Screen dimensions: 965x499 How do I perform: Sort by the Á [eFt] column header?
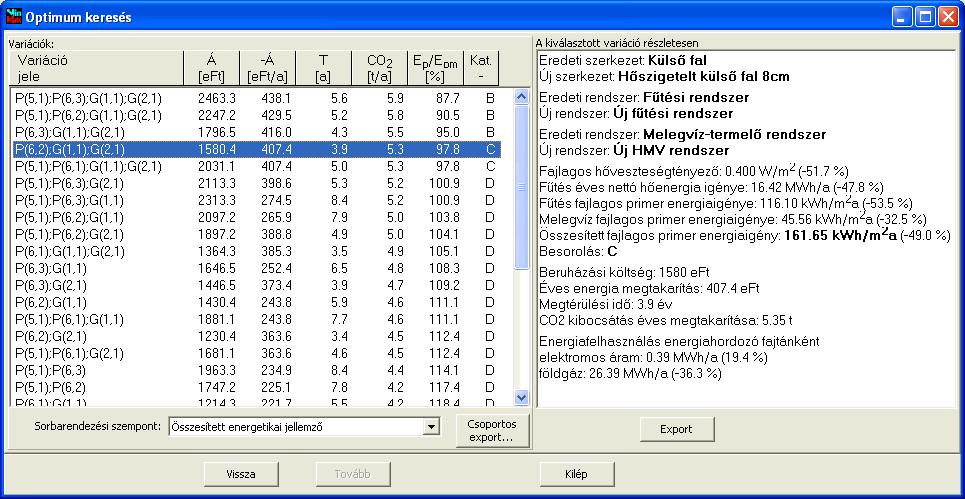pyautogui.click(x=211, y=68)
